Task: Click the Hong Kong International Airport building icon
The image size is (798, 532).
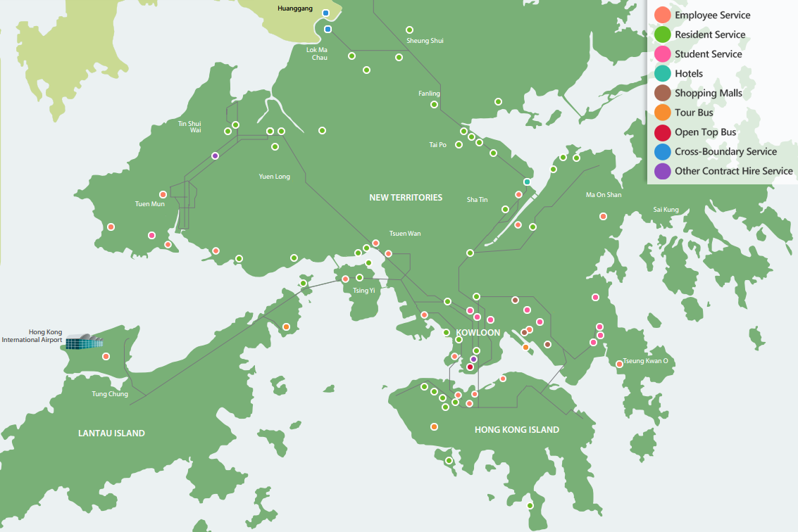Action: [x=83, y=343]
